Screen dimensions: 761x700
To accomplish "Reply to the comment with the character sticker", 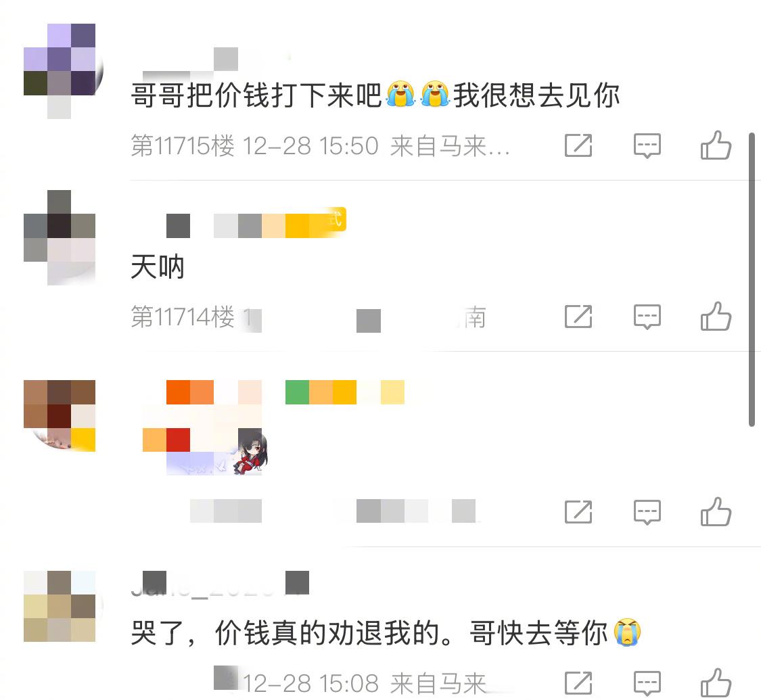I will [647, 512].
